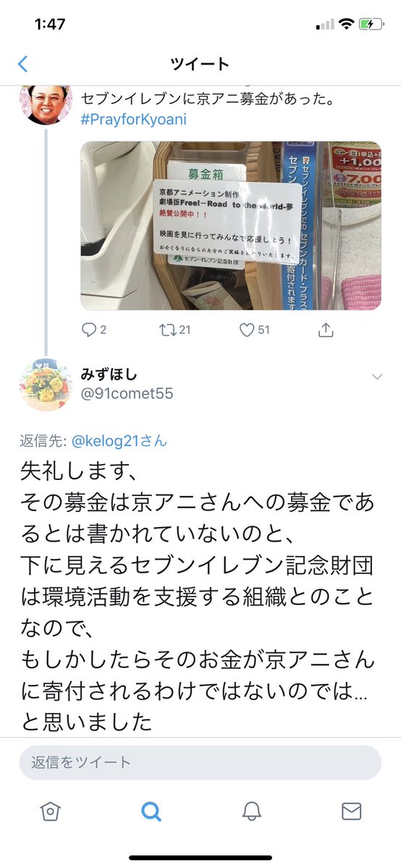Tap the back arrow icon
This screenshot has width=401, height=868.
point(22,64)
